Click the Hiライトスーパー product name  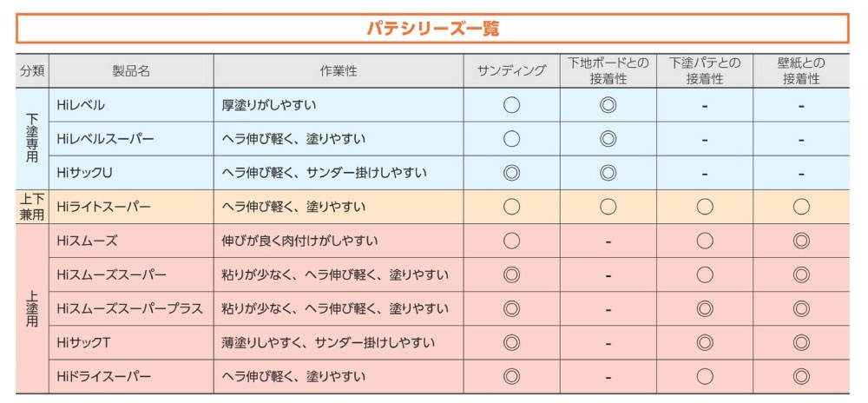(103, 207)
